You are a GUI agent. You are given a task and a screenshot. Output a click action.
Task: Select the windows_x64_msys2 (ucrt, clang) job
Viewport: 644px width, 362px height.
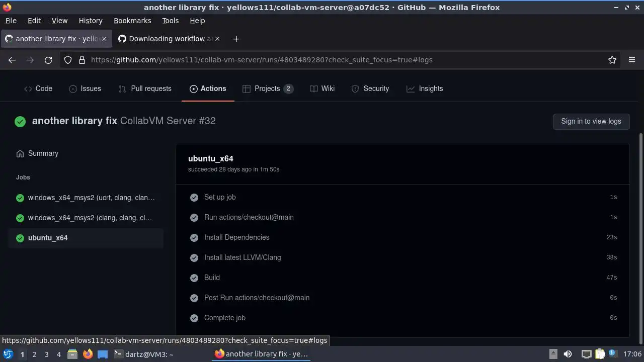tap(86, 198)
